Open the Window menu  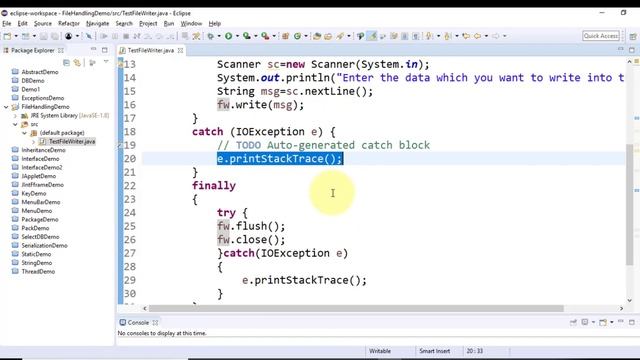tap(191, 23)
